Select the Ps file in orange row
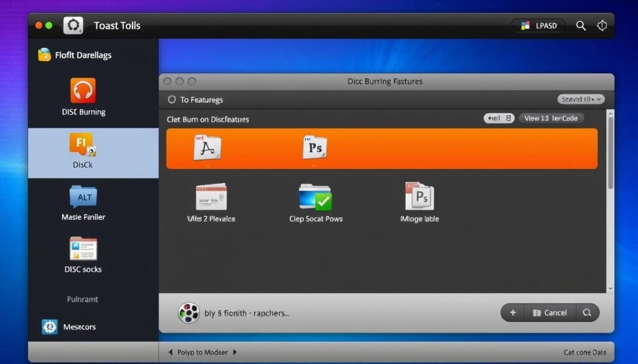The image size is (638, 364). tap(315, 148)
